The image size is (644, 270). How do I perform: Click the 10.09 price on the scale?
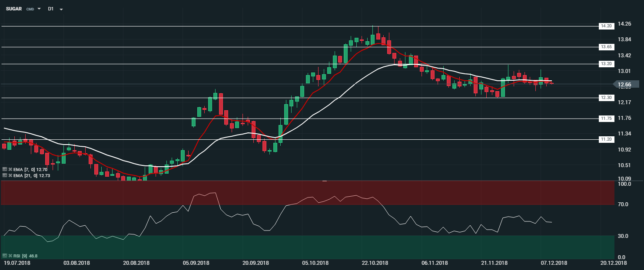(x=624, y=179)
